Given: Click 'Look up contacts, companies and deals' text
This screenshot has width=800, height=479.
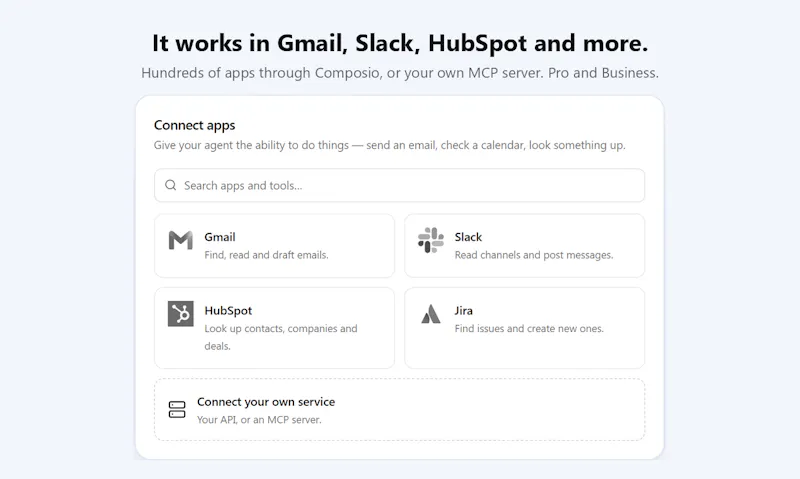Looking at the screenshot, I should pos(281,337).
